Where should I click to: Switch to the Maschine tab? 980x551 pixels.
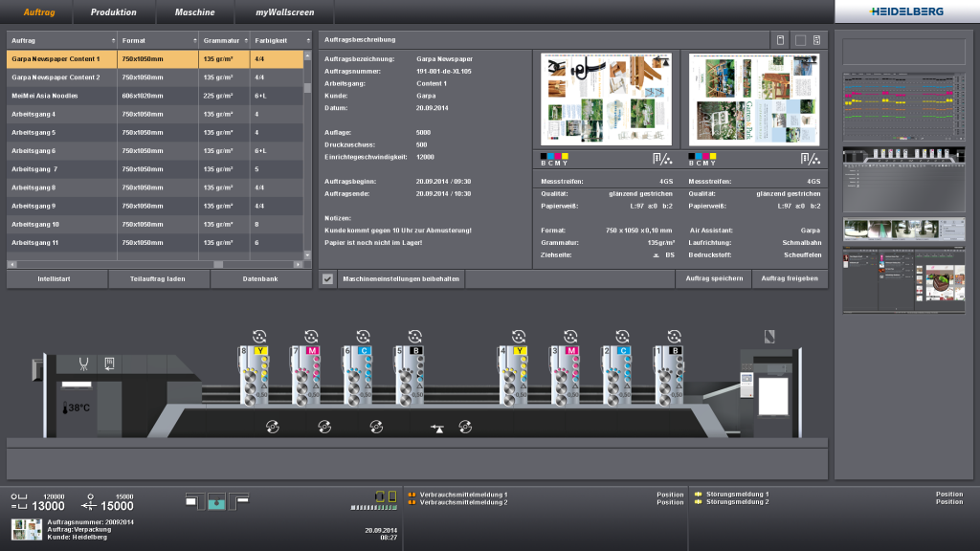(x=195, y=11)
